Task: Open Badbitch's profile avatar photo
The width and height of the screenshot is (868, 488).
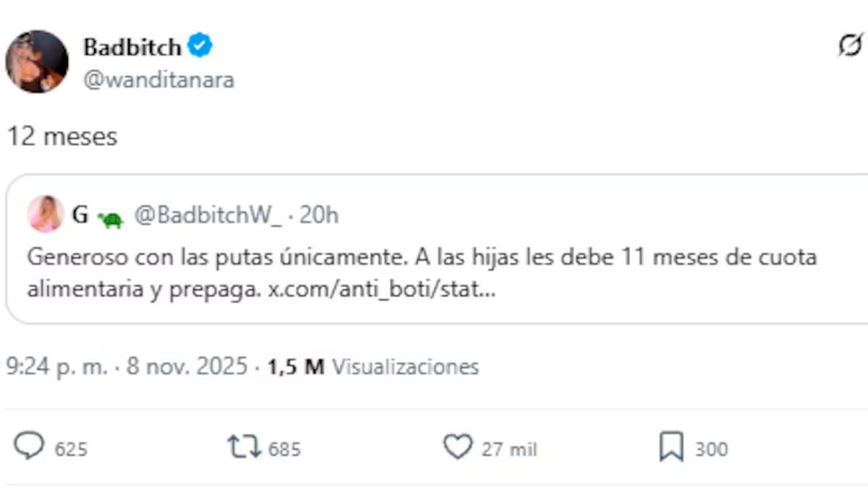Action: 38,61
